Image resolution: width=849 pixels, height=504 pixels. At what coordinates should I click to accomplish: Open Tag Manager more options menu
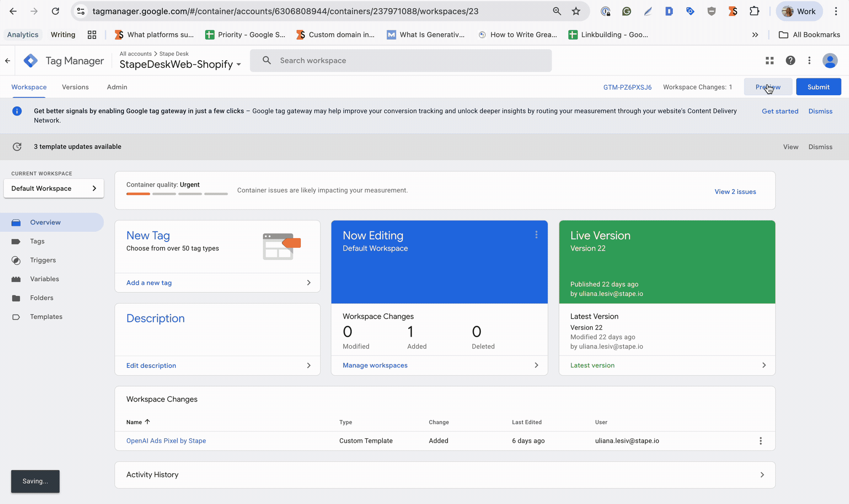tap(809, 61)
